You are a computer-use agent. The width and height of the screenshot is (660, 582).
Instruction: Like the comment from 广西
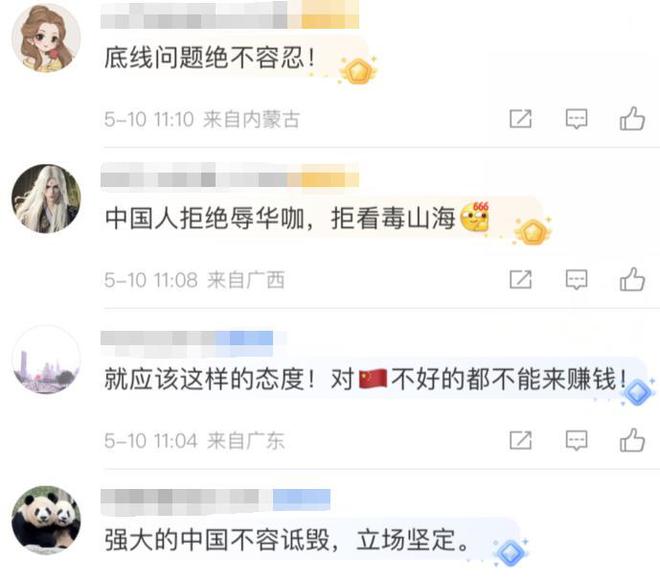(x=632, y=279)
